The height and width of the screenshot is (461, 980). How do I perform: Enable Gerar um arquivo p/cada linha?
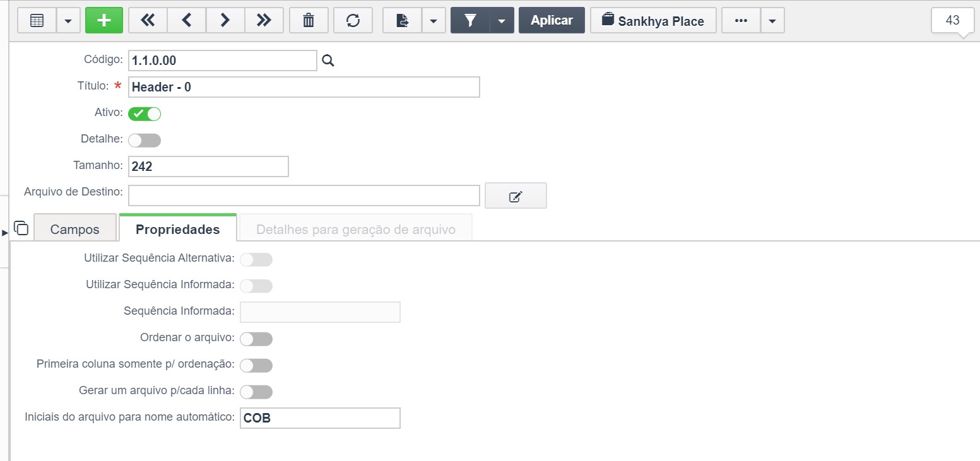pos(256,392)
